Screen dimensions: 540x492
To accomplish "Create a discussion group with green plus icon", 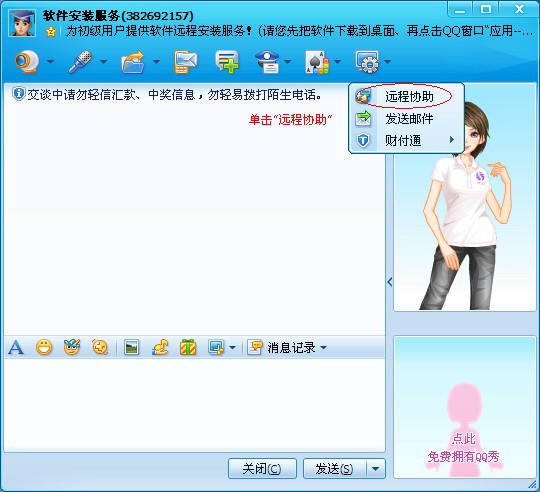I will [x=227, y=62].
